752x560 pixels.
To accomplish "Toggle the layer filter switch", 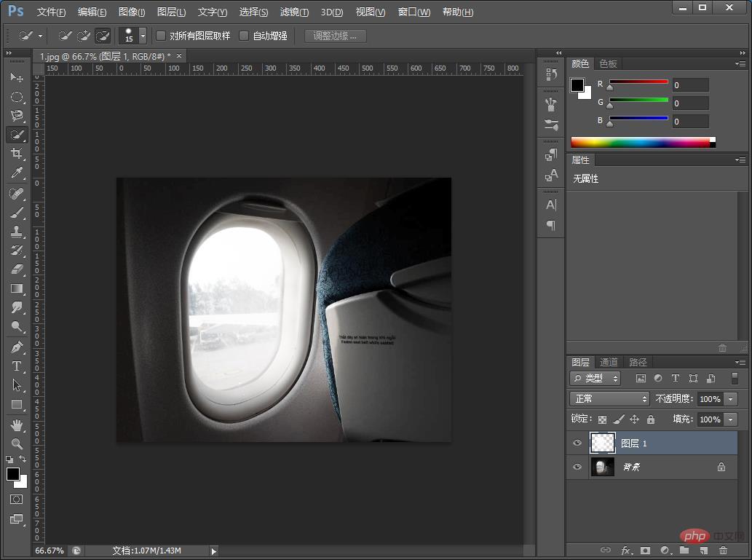I will tap(735, 378).
